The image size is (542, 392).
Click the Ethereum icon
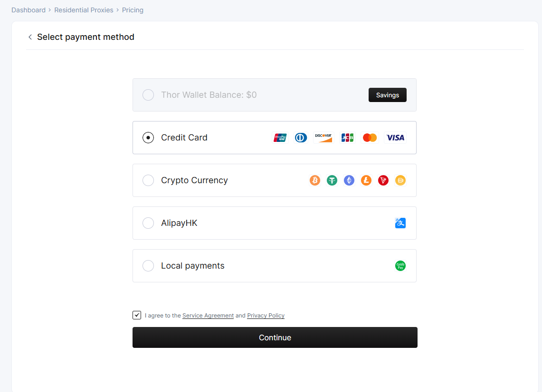click(349, 180)
